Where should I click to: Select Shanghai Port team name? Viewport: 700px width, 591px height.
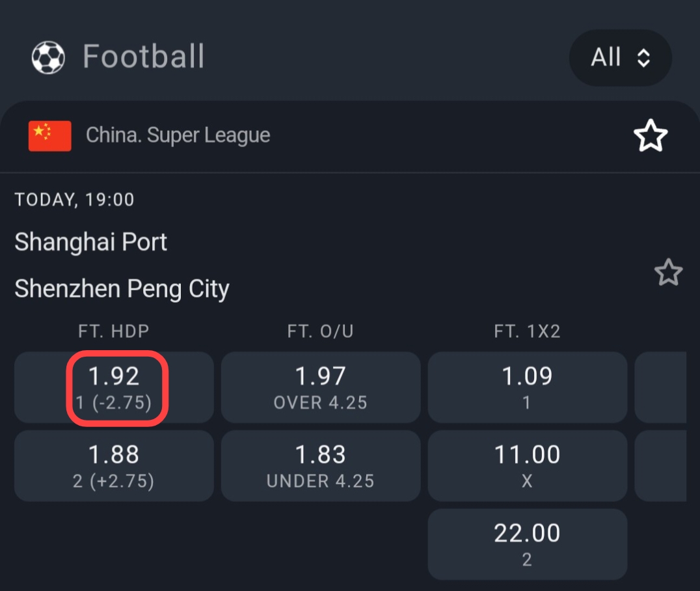pyautogui.click(x=91, y=242)
